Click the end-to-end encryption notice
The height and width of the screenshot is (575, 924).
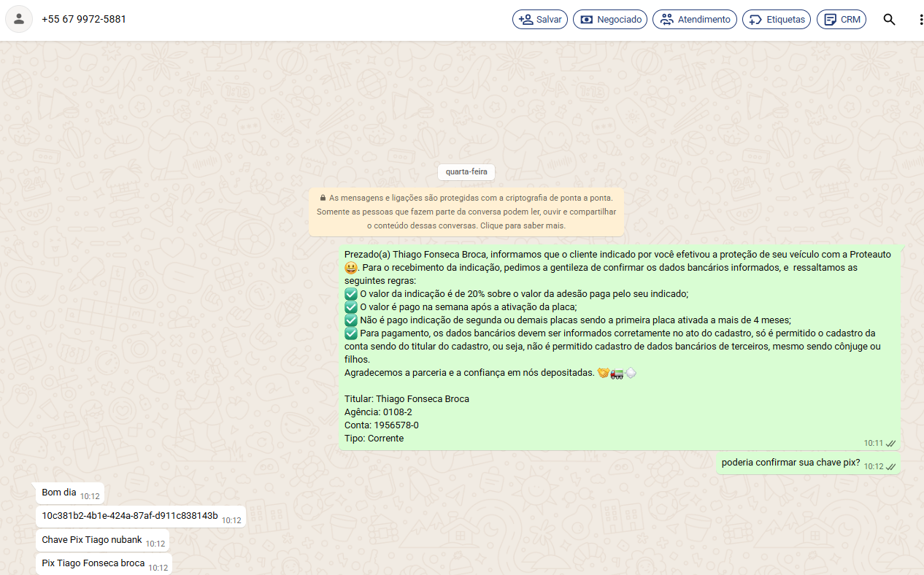point(466,212)
